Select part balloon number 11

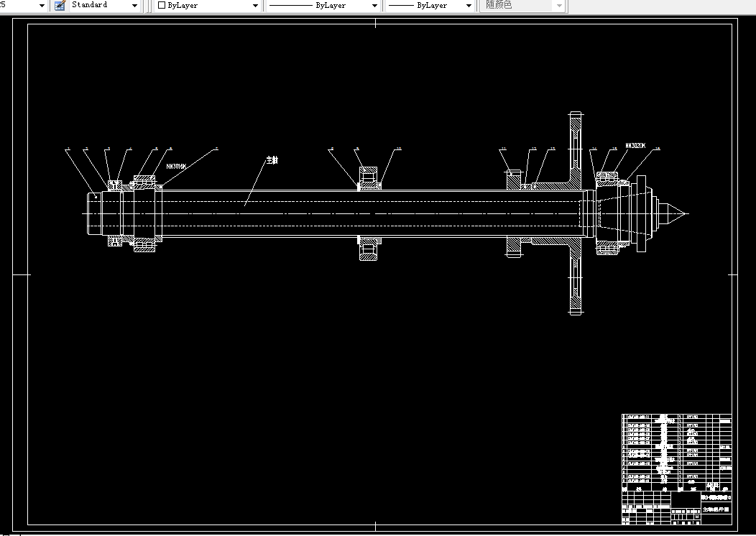pyautogui.click(x=503, y=149)
